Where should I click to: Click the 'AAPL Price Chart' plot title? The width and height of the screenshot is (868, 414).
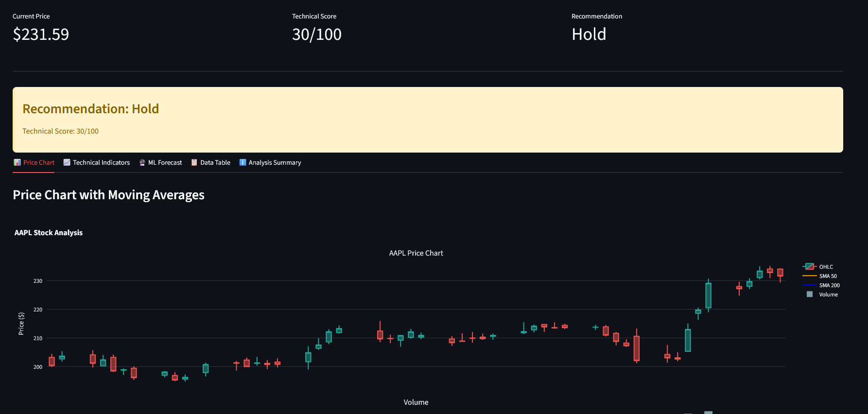point(416,253)
